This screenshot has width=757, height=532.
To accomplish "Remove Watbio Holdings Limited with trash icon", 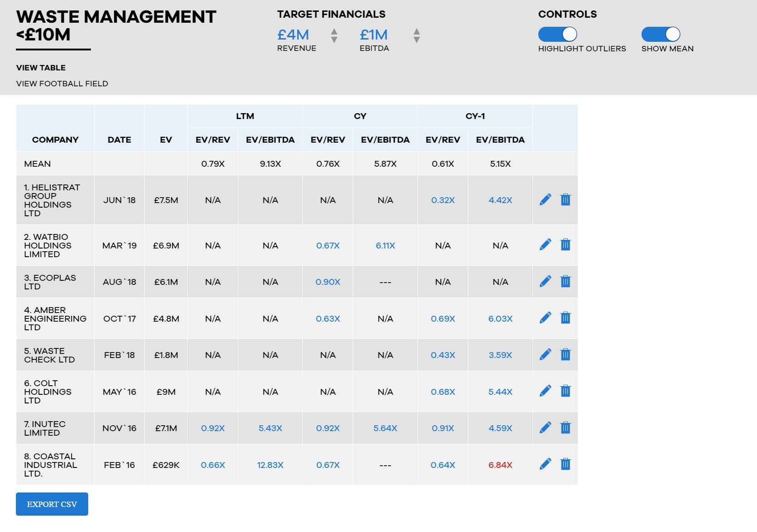I will [565, 245].
